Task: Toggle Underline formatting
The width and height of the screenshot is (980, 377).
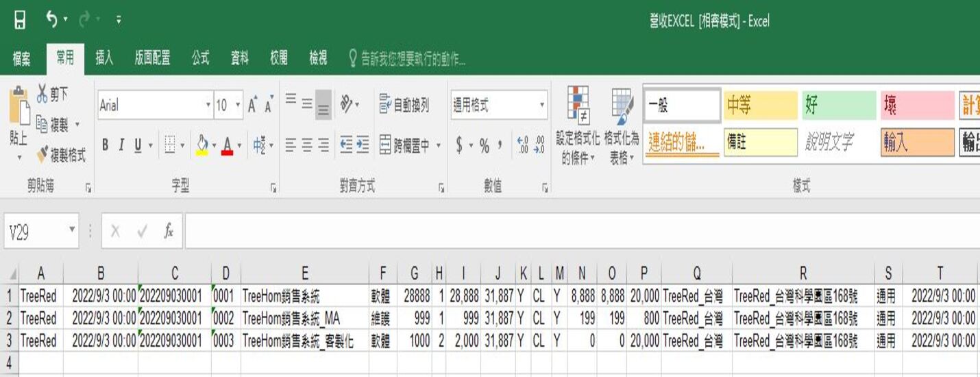Action: click(x=138, y=145)
